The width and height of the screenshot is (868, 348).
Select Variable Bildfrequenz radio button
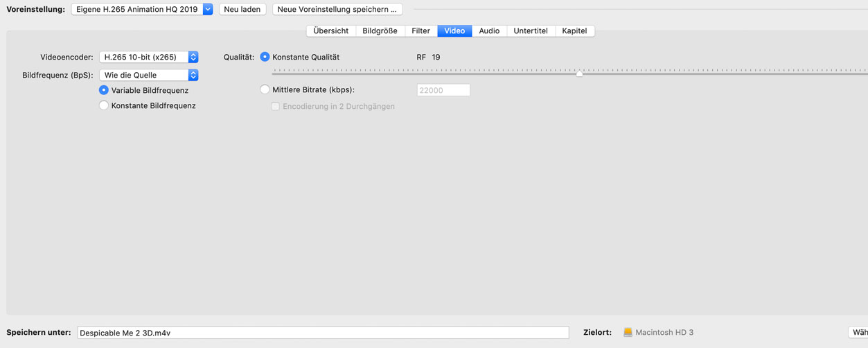(x=104, y=90)
